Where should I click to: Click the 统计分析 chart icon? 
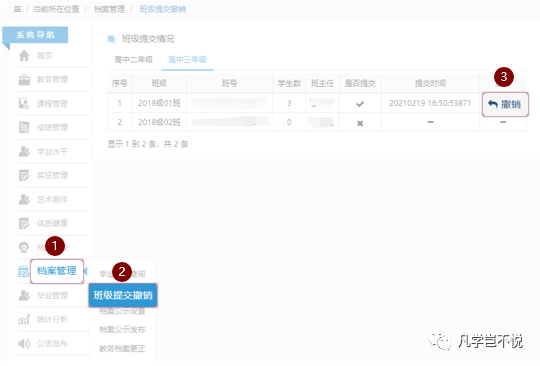tap(24, 319)
